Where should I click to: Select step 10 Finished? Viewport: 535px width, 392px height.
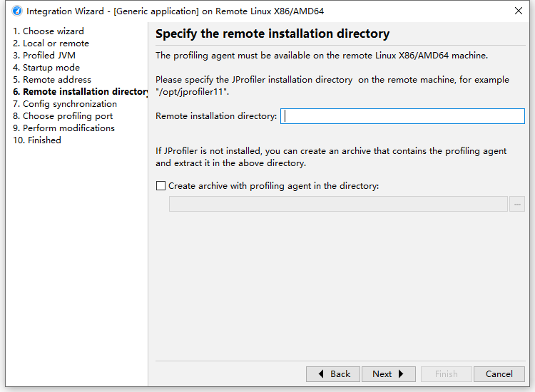37,140
